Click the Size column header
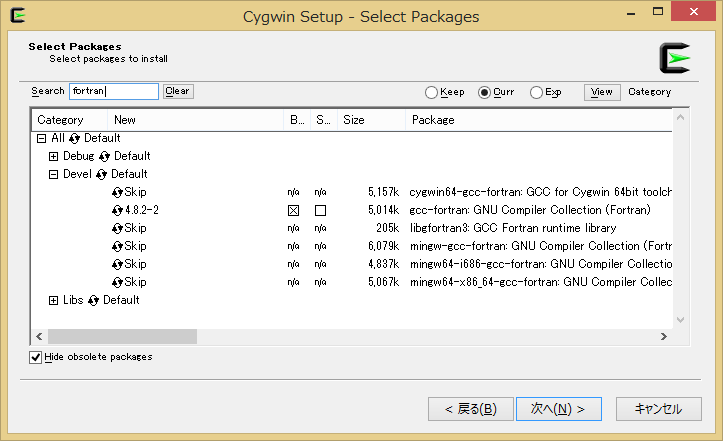This screenshot has height=441, width=723. tap(372, 120)
